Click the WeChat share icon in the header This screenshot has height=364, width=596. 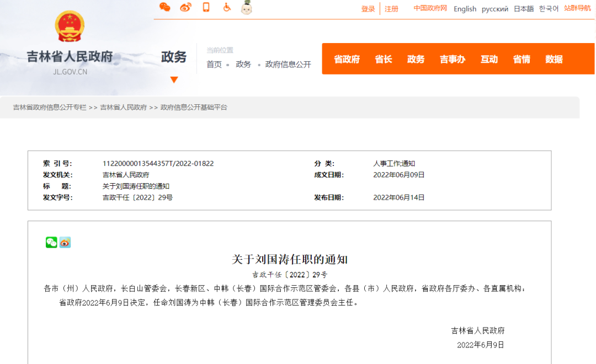(x=165, y=8)
